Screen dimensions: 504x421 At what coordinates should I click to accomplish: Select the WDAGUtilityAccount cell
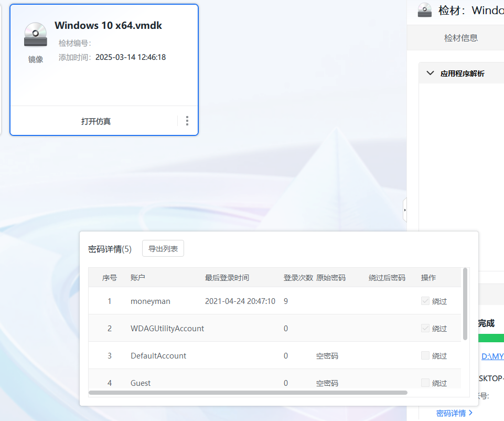(167, 329)
